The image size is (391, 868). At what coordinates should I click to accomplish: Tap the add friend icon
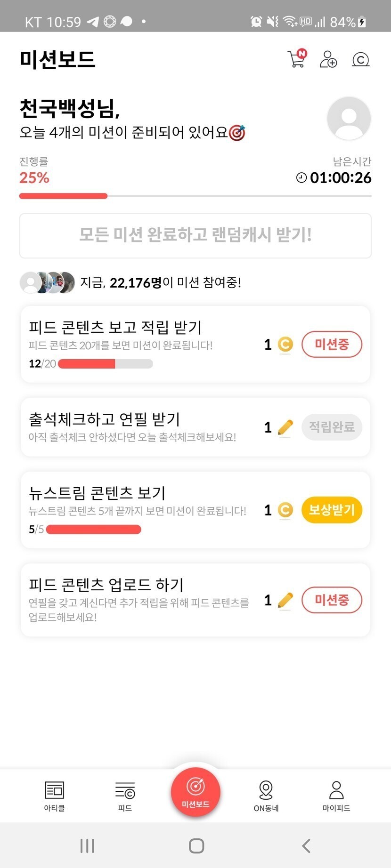(328, 59)
